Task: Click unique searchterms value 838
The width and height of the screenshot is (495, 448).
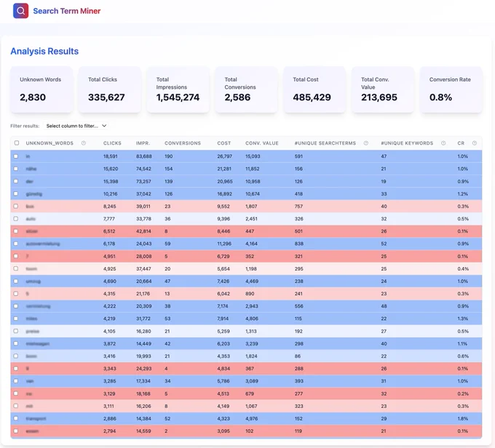Action: click(299, 244)
